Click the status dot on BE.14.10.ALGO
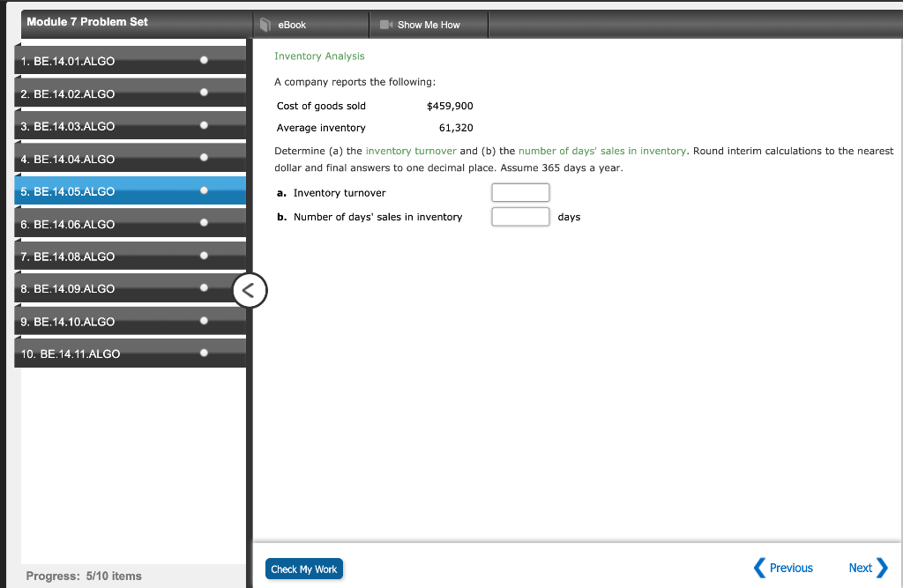Screen dimensions: 903x588 [x=205, y=319]
